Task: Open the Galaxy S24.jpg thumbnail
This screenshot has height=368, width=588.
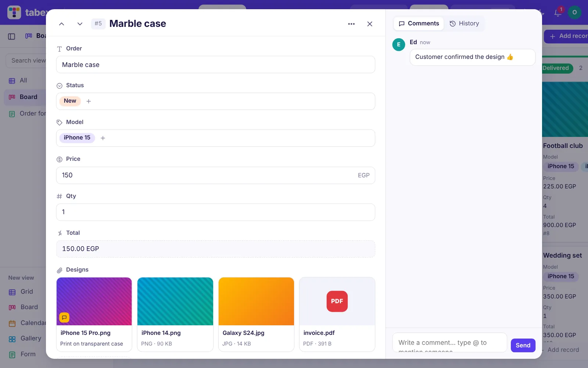Action: click(256, 301)
